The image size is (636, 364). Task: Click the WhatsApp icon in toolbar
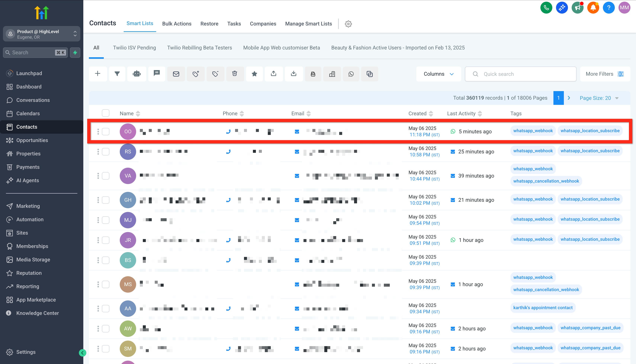[351, 74]
